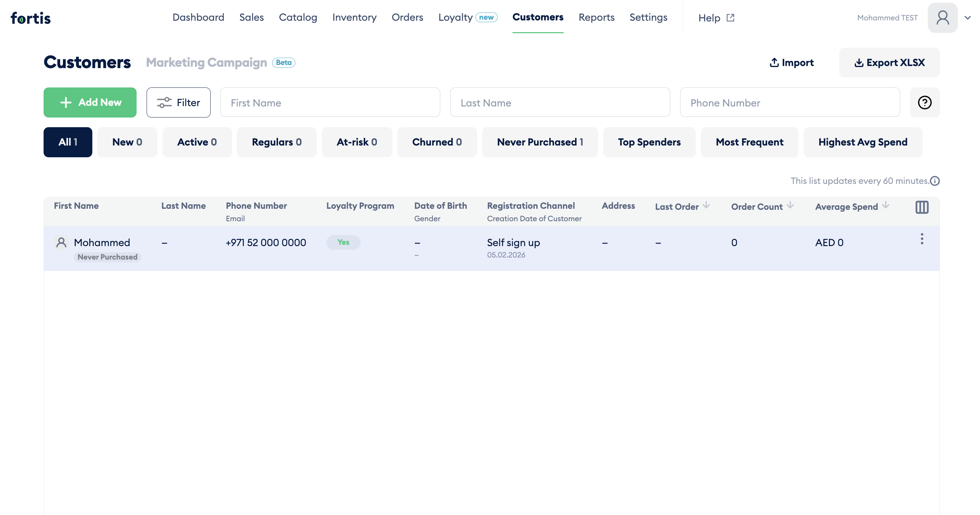Sort by Order Count arrow
980x515 pixels.
coord(790,205)
